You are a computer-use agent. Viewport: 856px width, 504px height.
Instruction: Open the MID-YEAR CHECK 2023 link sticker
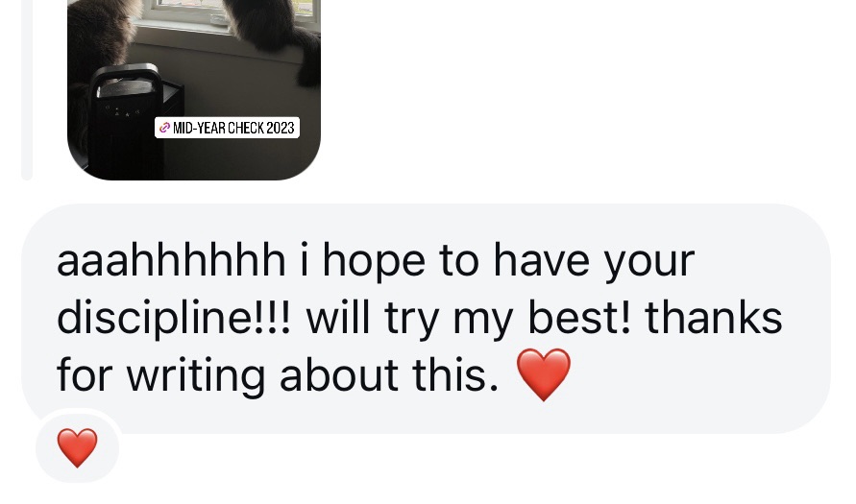pos(227,128)
